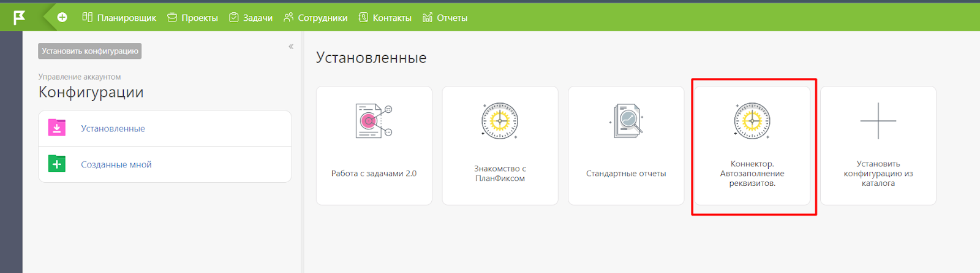The height and width of the screenshot is (273, 980).
Task: Open the Коннектор. Автозаполнение реквизитов label
Action: click(752, 174)
